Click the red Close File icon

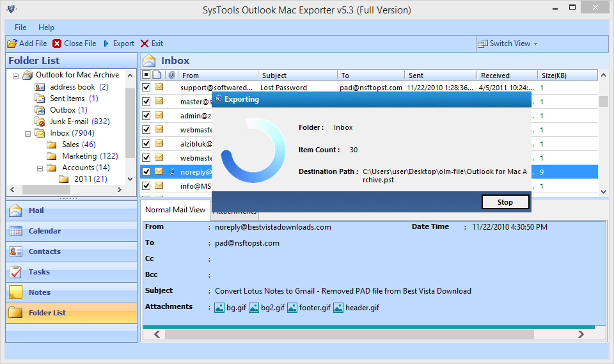(58, 44)
